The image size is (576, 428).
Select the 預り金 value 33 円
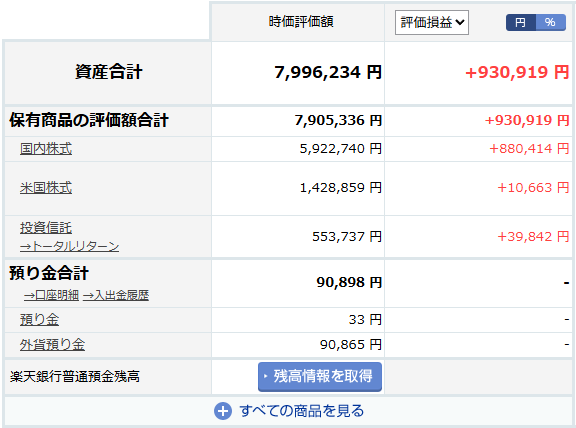tap(365, 320)
